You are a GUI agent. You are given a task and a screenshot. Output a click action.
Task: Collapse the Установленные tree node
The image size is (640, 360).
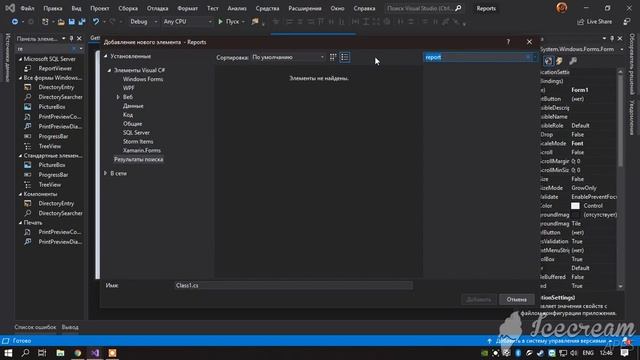pos(106,56)
